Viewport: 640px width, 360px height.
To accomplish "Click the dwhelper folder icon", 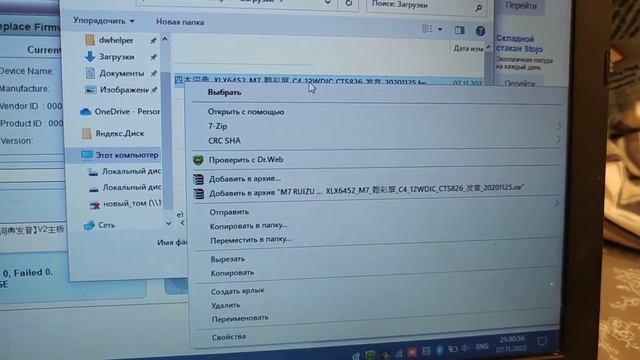I will [90, 40].
